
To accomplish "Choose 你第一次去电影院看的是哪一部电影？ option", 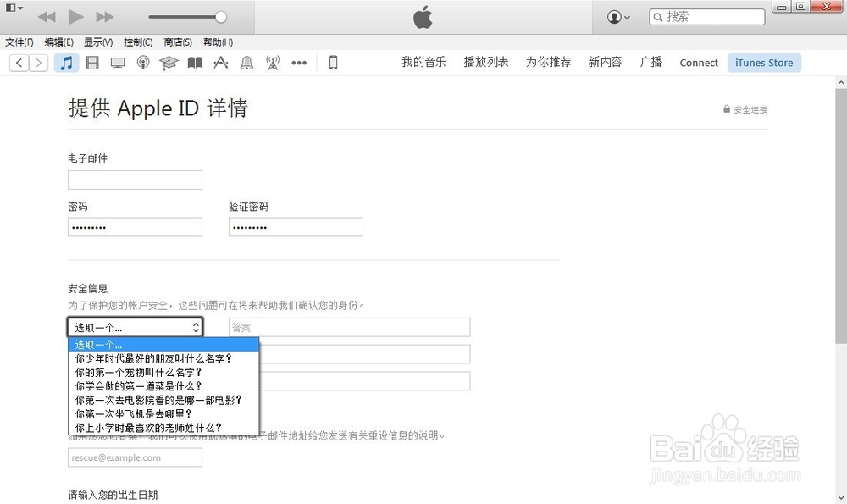I will click(x=163, y=400).
